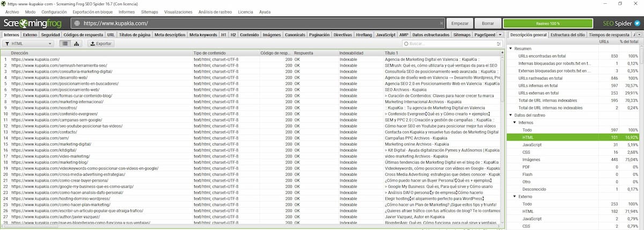Switch to list view mode
The height and width of the screenshot is (230, 644).
pyautogui.click(x=65, y=44)
